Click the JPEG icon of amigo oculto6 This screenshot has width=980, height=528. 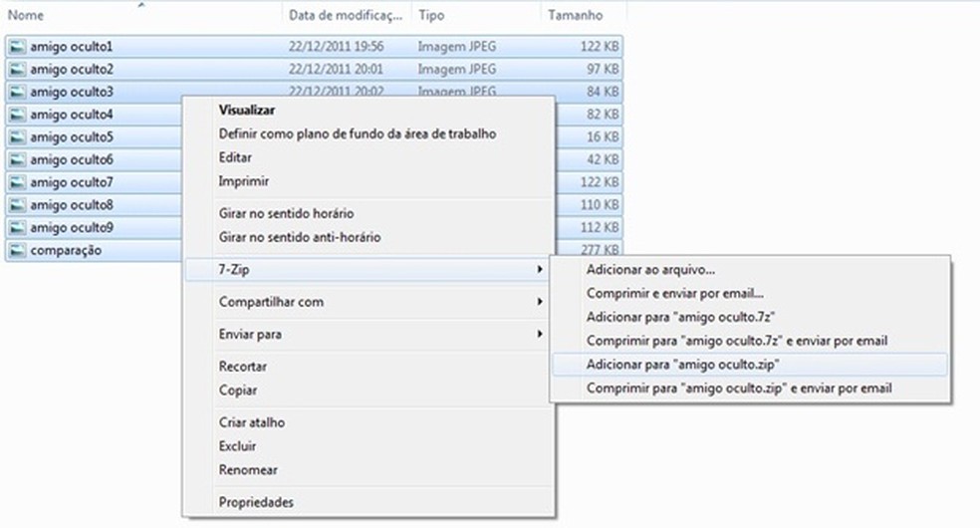pos(18,159)
